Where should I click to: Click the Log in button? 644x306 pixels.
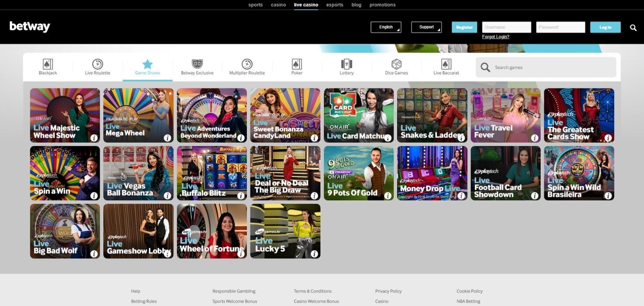click(x=606, y=27)
